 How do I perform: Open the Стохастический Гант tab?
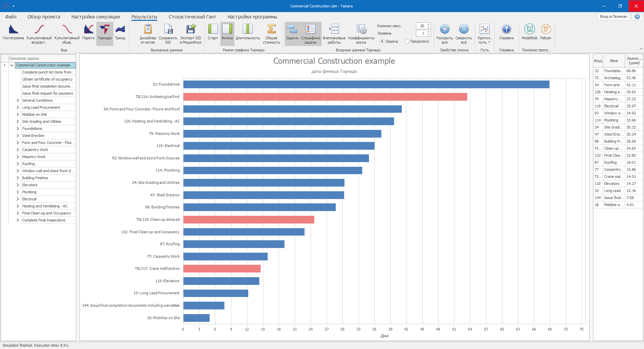click(192, 17)
